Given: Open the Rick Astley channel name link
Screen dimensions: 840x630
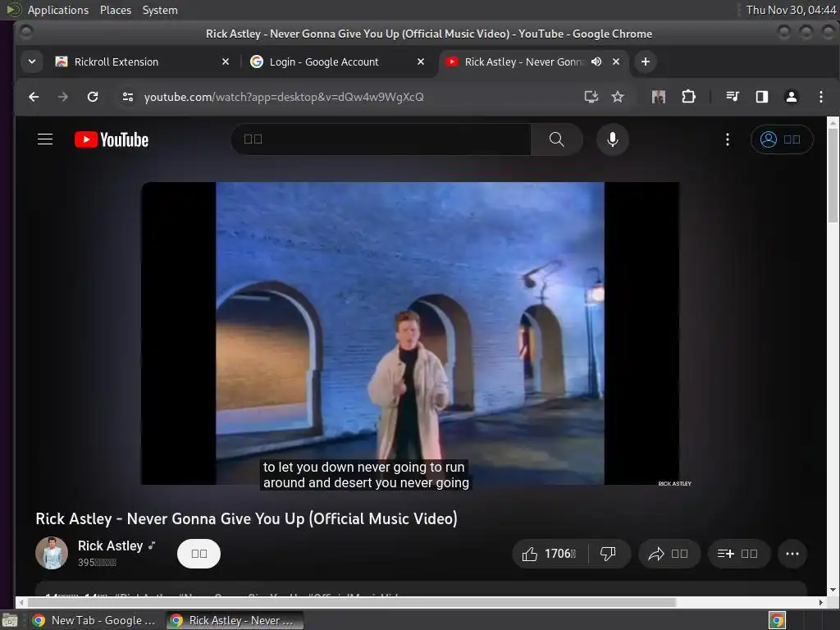Looking at the screenshot, I should [x=111, y=546].
